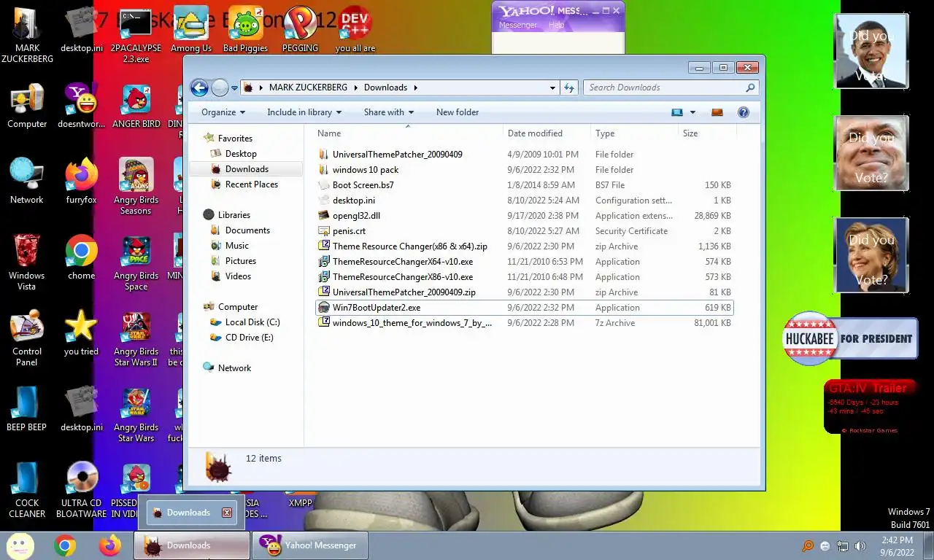934x560 pixels.
Task: Click the volume speaker tray icon
Action: click(860, 546)
